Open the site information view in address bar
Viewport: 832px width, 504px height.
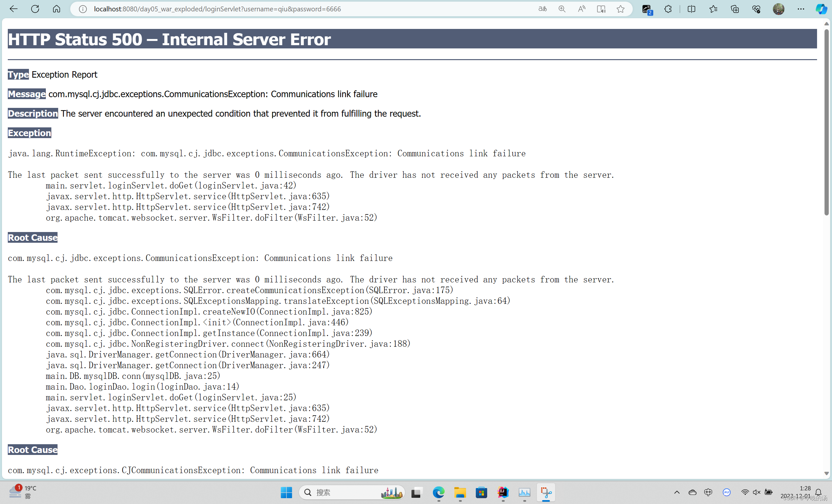point(83,9)
